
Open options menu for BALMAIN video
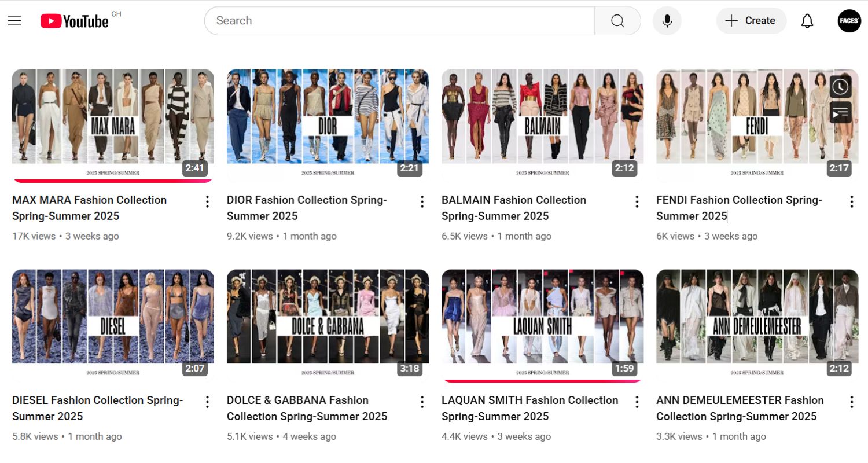click(637, 201)
